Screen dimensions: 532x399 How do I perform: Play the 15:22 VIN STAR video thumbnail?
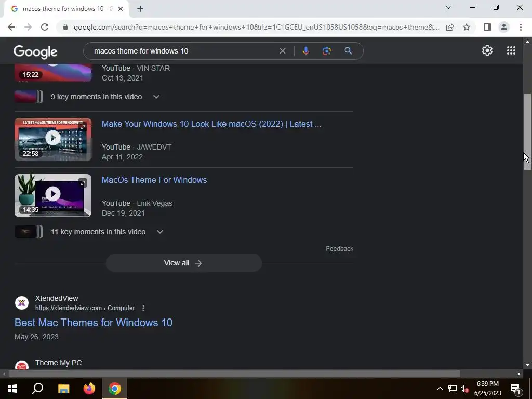pyautogui.click(x=53, y=73)
